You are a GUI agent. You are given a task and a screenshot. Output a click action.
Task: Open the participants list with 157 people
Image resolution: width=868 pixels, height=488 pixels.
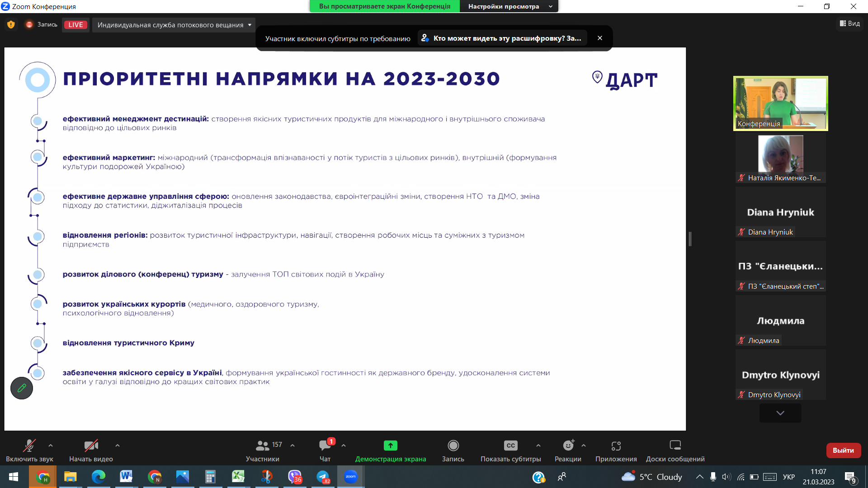[x=263, y=446]
